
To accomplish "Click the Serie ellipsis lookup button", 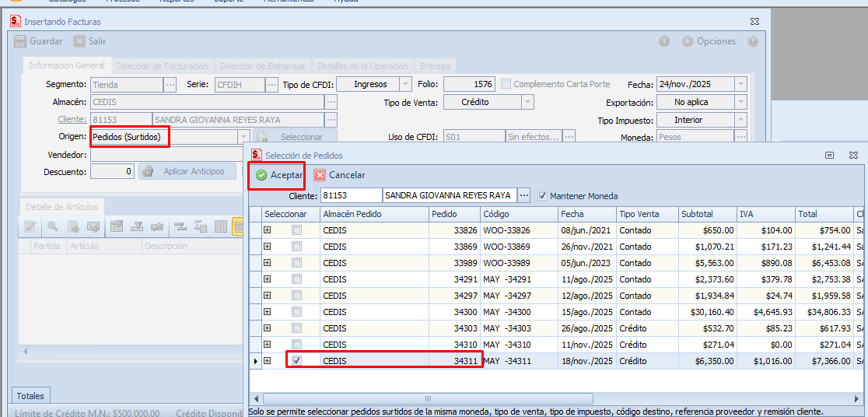I will [271, 84].
